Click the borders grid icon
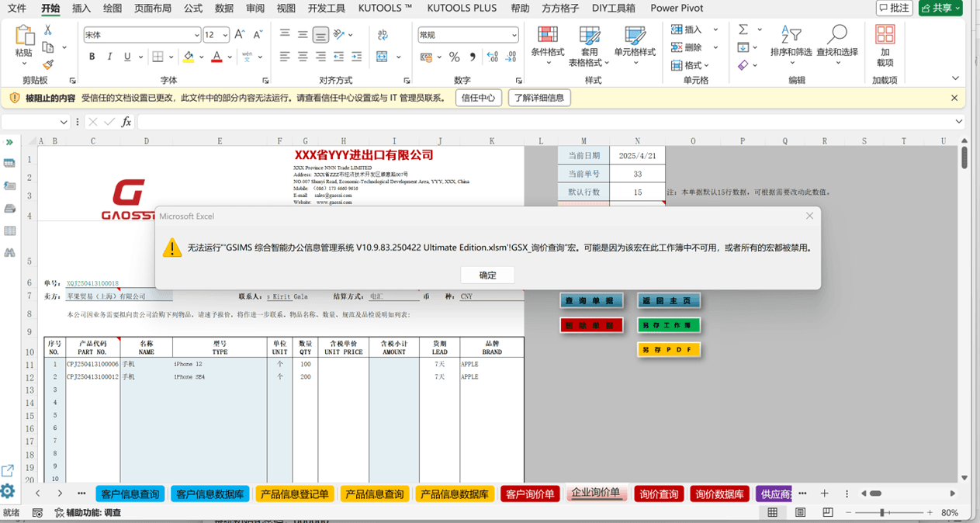Image resolution: width=980 pixels, height=523 pixels. pyautogui.click(x=158, y=57)
